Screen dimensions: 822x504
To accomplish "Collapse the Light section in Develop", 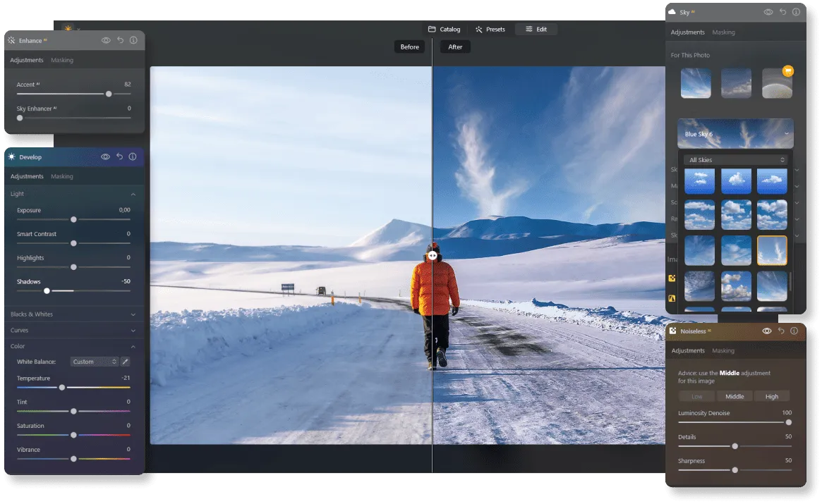I will pyautogui.click(x=133, y=193).
